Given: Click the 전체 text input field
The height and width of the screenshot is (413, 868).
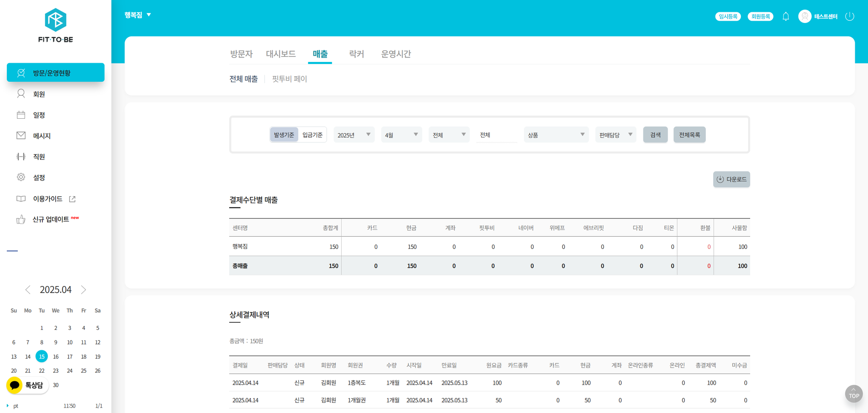Looking at the screenshot, I should click(x=497, y=135).
